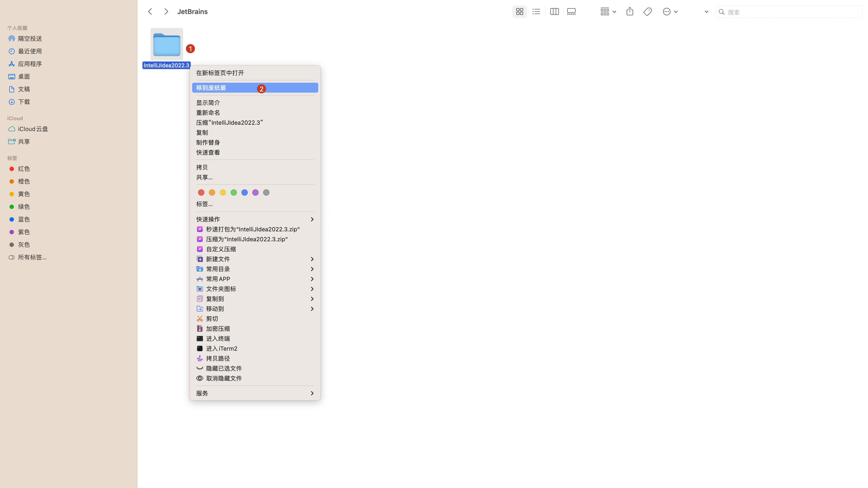Expand 常用 APP submenu

tap(255, 279)
